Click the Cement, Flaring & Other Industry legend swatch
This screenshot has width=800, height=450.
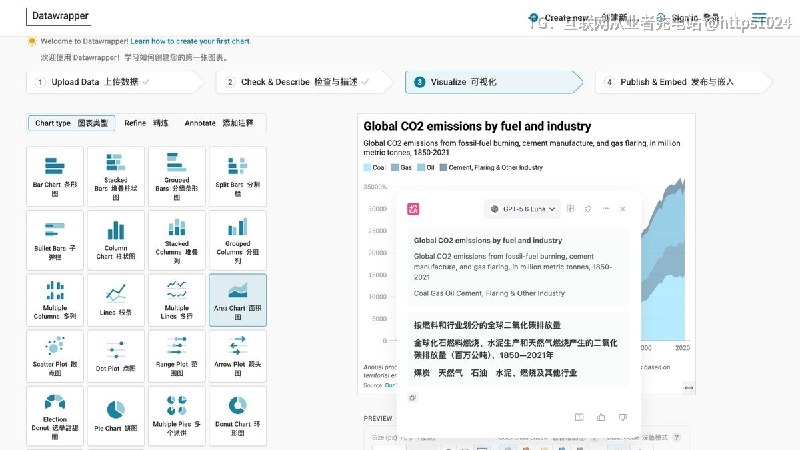pyautogui.click(x=443, y=167)
